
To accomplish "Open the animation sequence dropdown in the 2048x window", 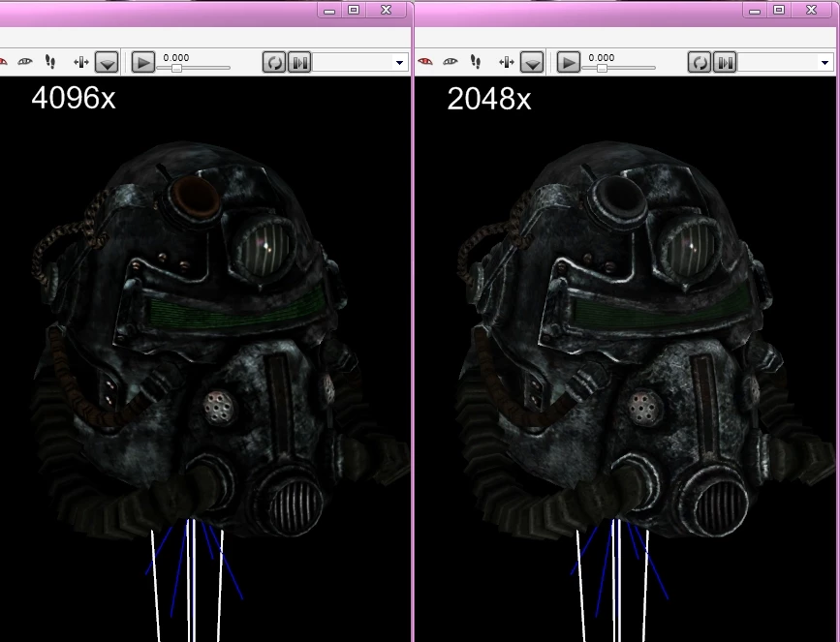I will point(824,63).
